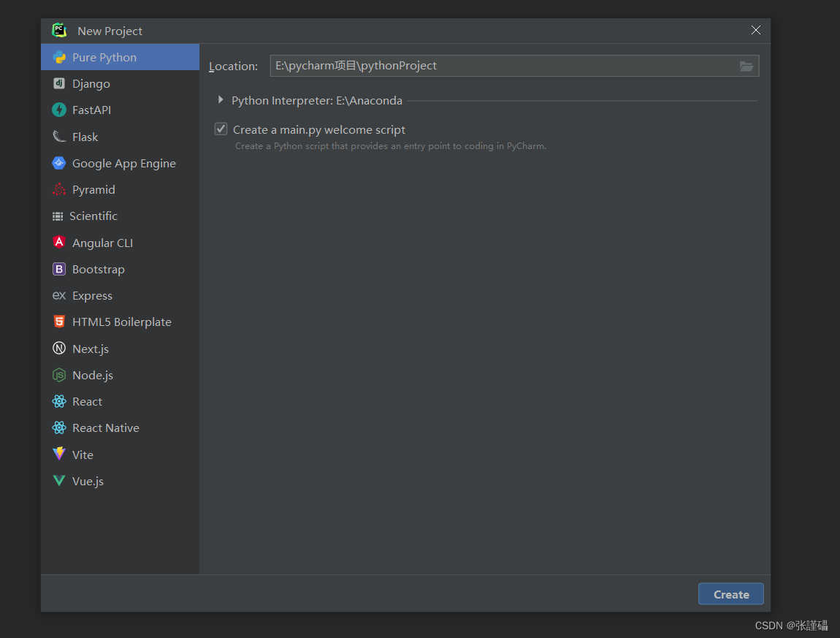Image resolution: width=840 pixels, height=638 pixels.
Task: Click the Pyramid framework icon
Action: (59, 189)
